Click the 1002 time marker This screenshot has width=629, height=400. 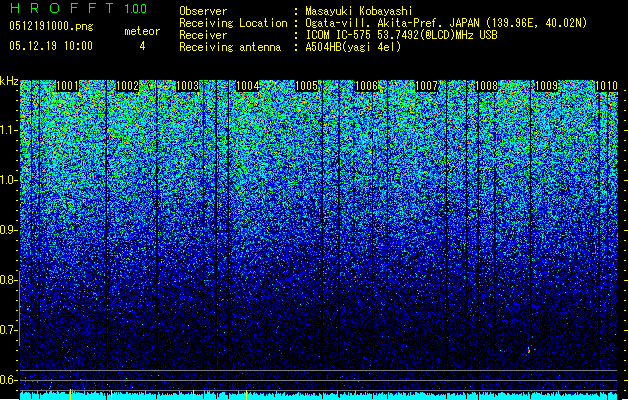127,86
